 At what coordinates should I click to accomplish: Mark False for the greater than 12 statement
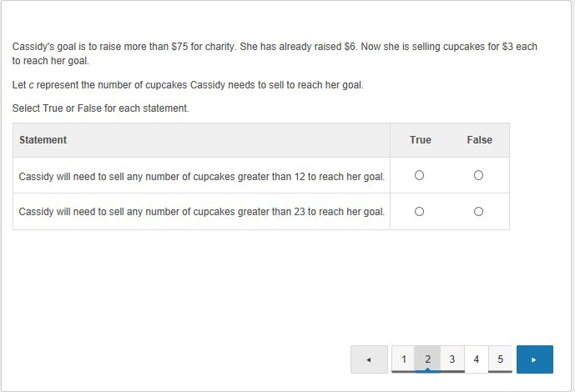[479, 175]
